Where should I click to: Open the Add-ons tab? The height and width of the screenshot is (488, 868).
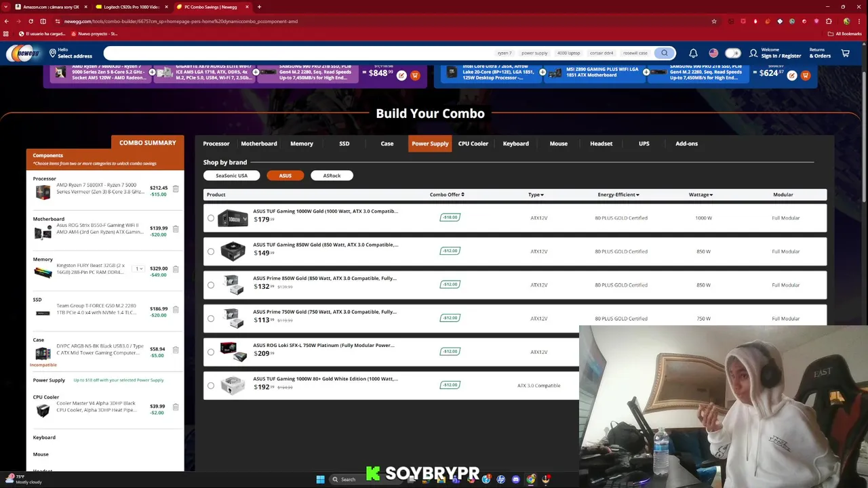tap(686, 144)
